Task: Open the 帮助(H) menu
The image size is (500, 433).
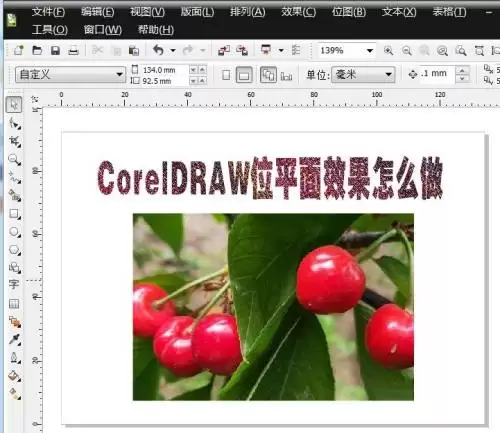Action: click(156, 30)
